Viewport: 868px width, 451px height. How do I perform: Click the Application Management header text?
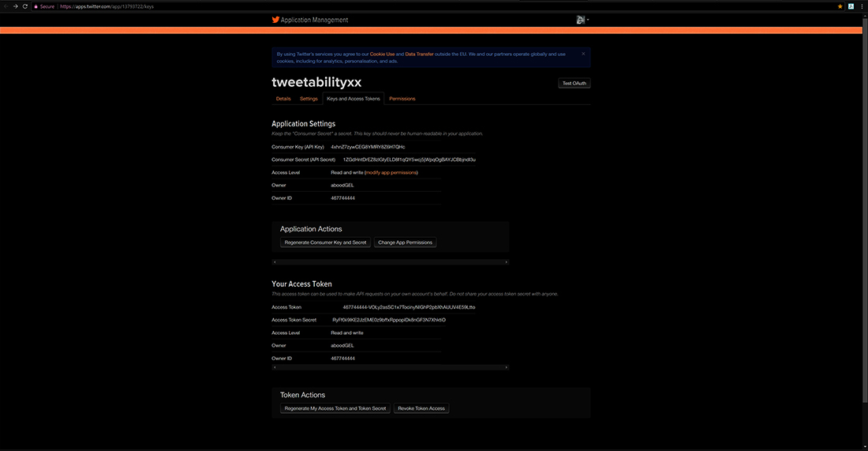click(314, 20)
